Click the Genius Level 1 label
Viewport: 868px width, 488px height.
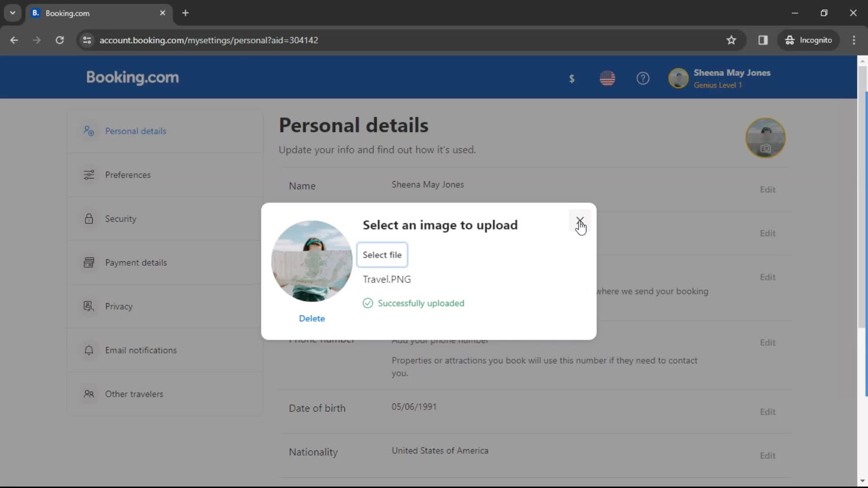718,85
